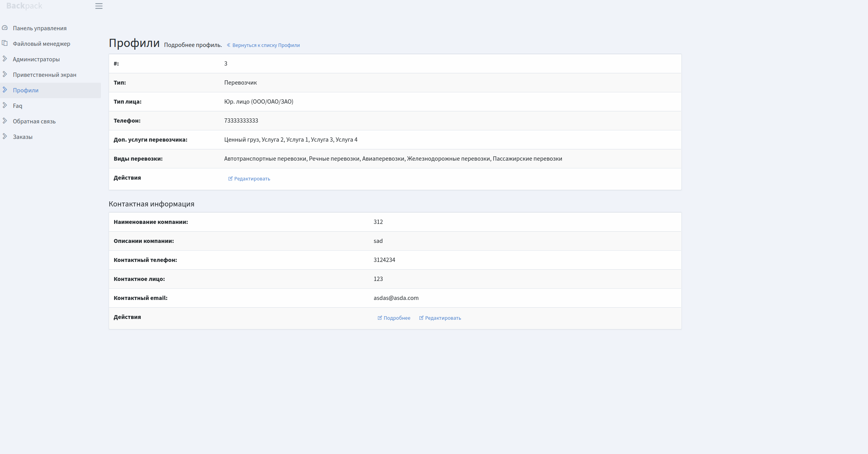Click email value asdas@asda.com
Screen dimensions: 868x454
click(x=396, y=298)
